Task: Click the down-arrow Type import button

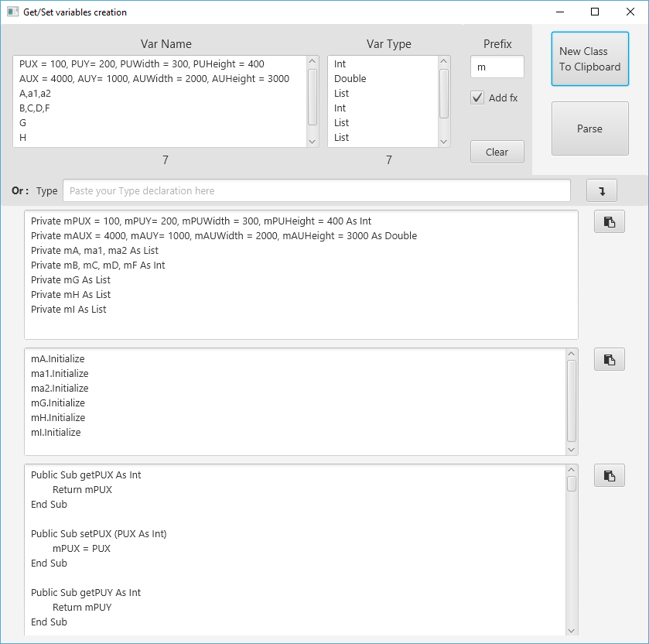Action: pyautogui.click(x=601, y=191)
